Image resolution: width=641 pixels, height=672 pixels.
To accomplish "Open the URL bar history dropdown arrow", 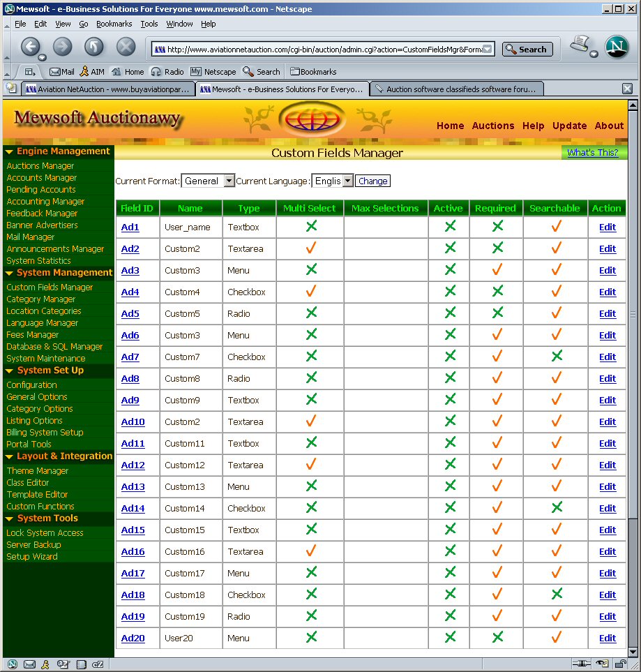I will [487, 50].
